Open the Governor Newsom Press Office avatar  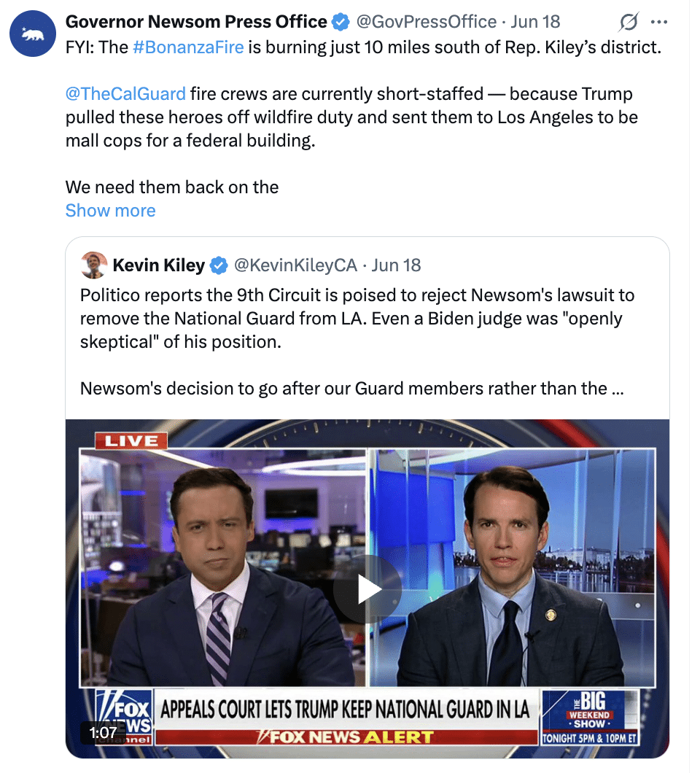[33, 34]
